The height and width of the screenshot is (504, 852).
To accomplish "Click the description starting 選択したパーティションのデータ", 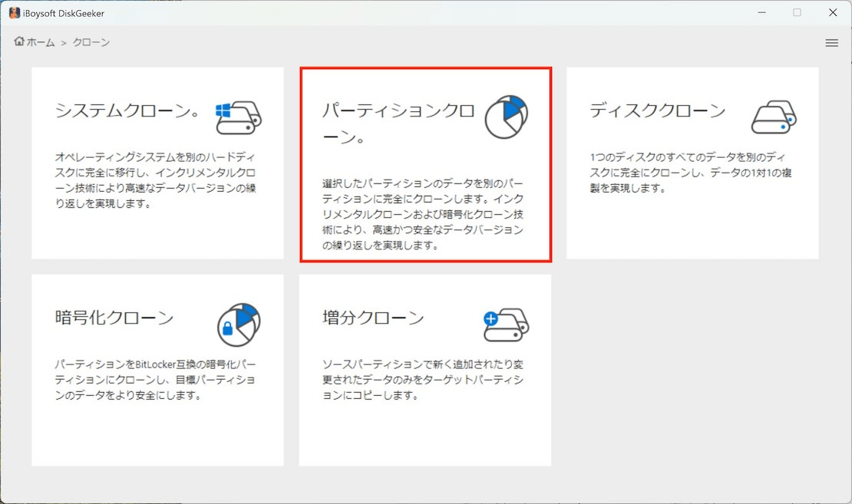I will (423, 214).
